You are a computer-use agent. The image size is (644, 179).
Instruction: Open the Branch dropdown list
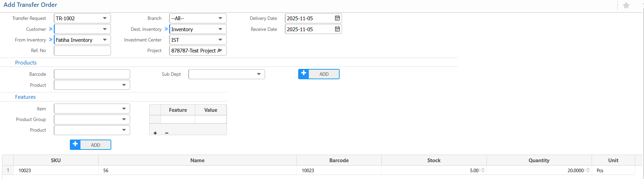(220, 18)
